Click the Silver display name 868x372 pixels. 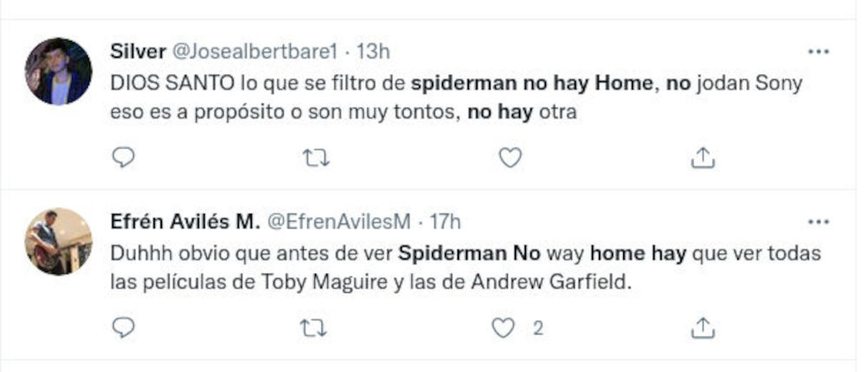pos(140,52)
